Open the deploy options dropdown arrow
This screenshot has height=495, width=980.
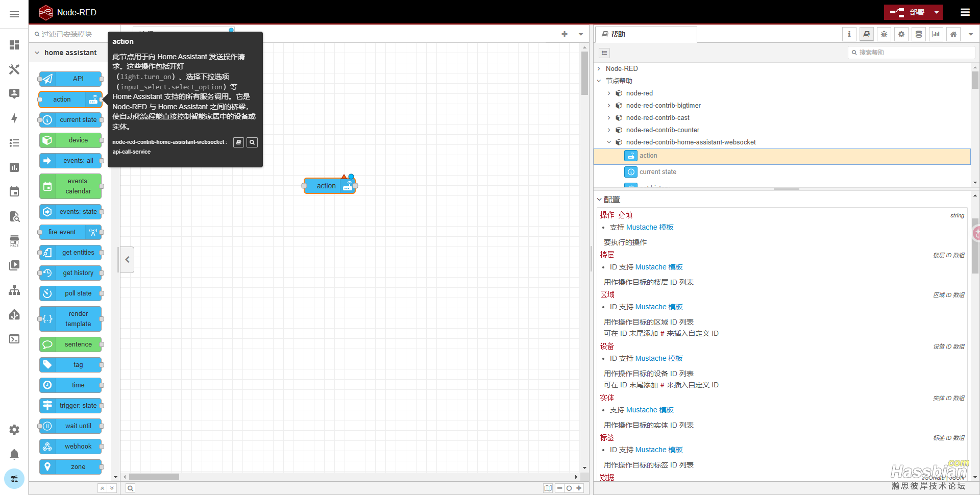(x=937, y=12)
